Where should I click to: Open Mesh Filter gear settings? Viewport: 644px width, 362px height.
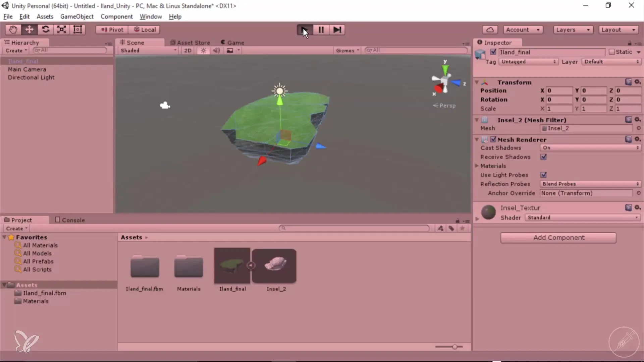638,120
